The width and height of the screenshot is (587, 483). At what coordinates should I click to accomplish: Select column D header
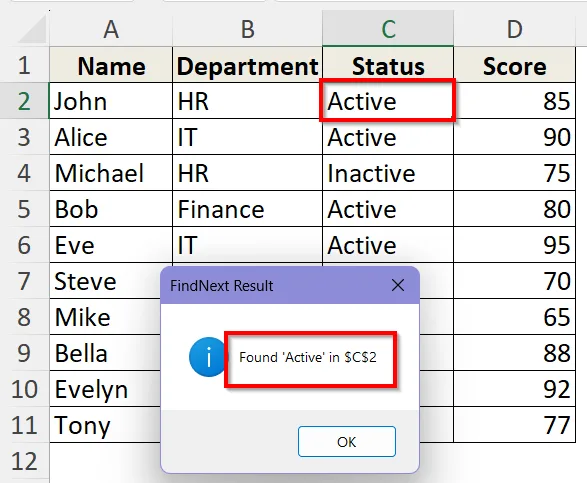pyautogui.click(x=514, y=29)
